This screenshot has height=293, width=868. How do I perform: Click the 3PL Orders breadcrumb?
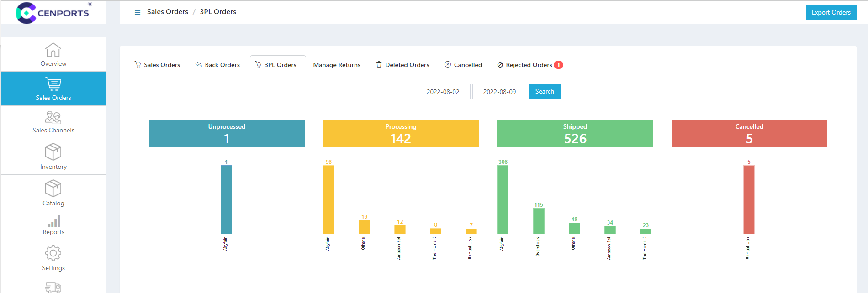click(x=218, y=12)
